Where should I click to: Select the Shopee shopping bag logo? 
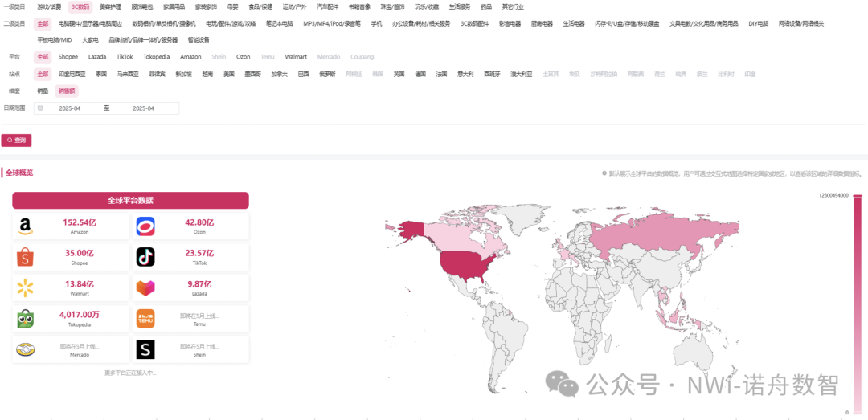tap(26, 257)
